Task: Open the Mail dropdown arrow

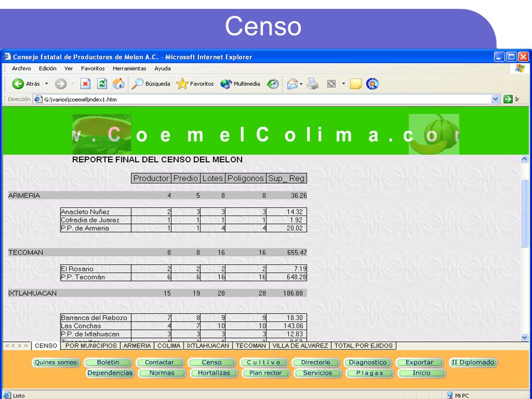Action: pyautogui.click(x=301, y=84)
